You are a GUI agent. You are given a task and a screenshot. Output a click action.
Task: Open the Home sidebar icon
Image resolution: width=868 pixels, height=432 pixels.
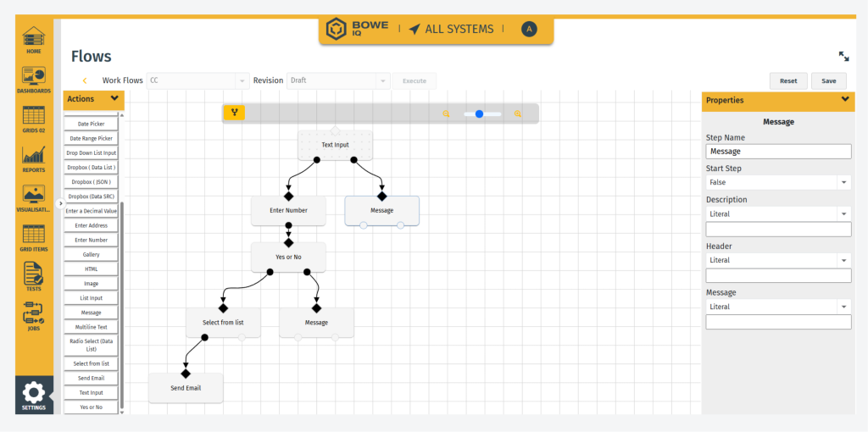click(33, 38)
